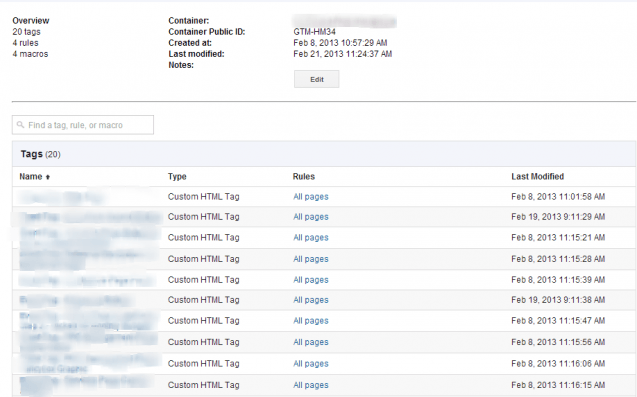Open All pages rule in the 11:16:15 AM row

tap(311, 385)
